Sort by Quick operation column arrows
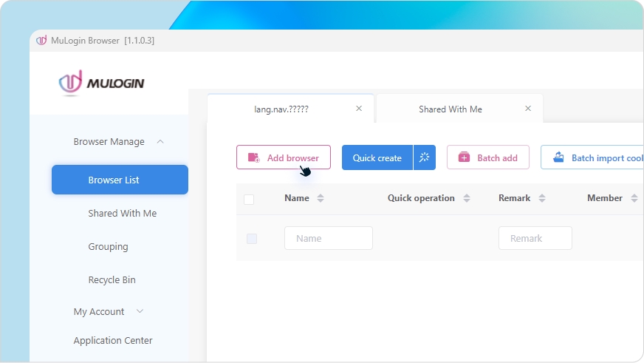This screenshot has height=363, width=644. [x=467, y=198]
